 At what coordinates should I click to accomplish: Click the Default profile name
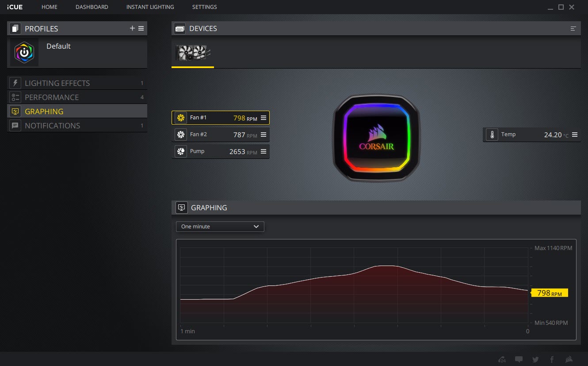click(x=58, y=46)
